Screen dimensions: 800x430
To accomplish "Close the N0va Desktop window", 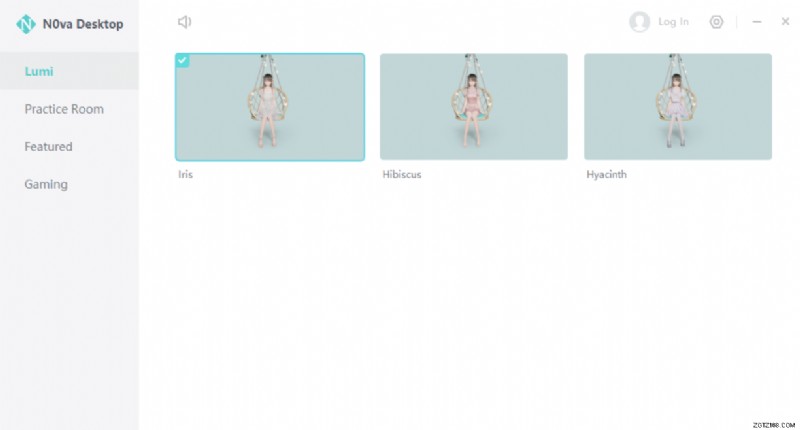I will tap(785, 22).
